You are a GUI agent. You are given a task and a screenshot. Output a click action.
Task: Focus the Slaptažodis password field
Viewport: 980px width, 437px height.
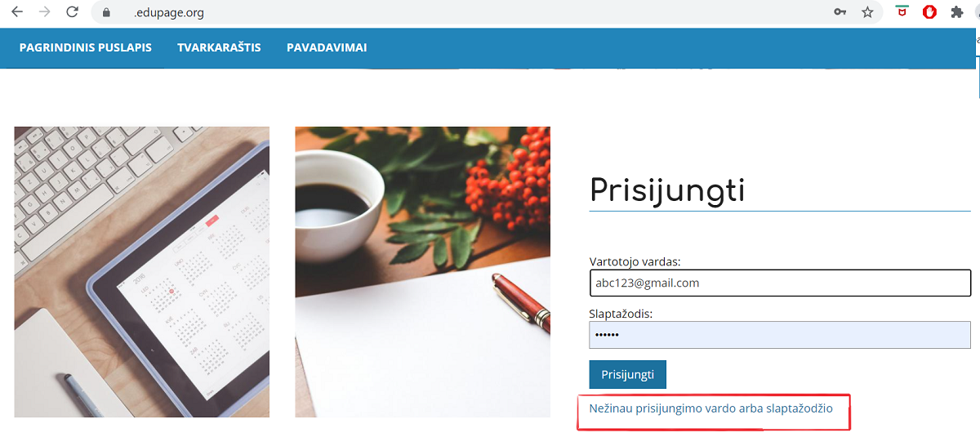(x=780, y=335)
